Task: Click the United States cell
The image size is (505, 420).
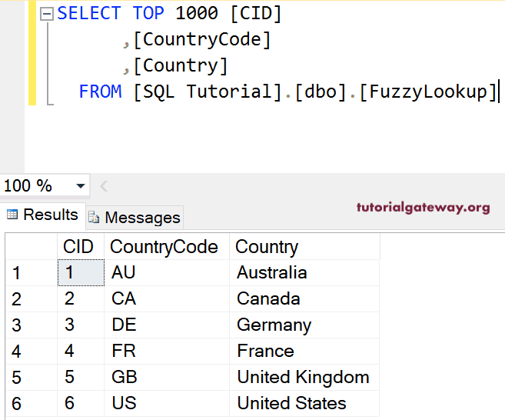Action: pos(304,403)
